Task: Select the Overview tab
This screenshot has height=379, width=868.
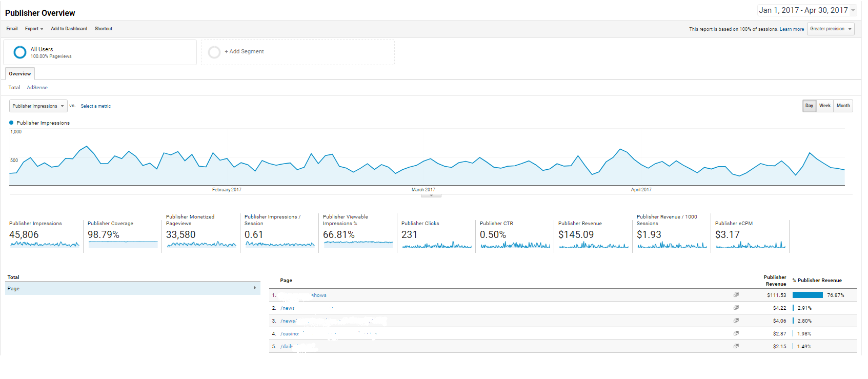Action: click(x=20, y=74)
